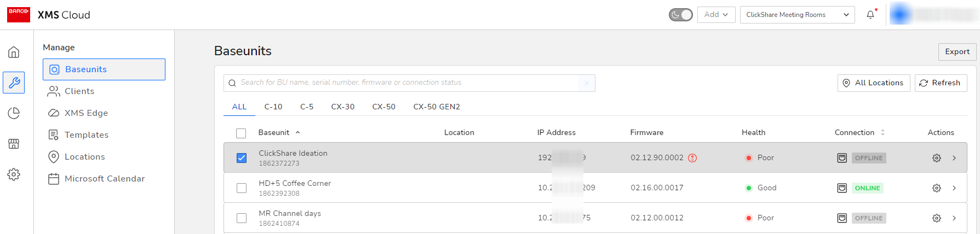Uncheck the ClickShare Ideation checkbox
This screenshot has height=234, width=980.
pos(242,158)
